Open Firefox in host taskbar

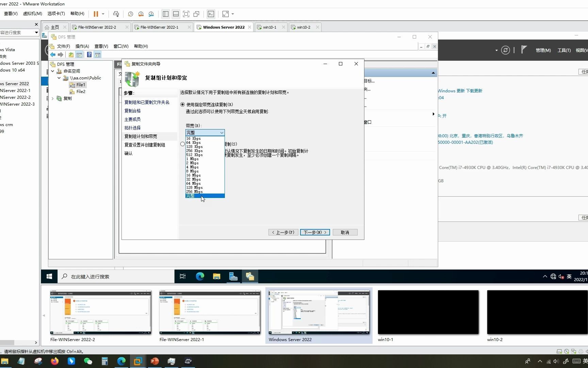(54, 361)
